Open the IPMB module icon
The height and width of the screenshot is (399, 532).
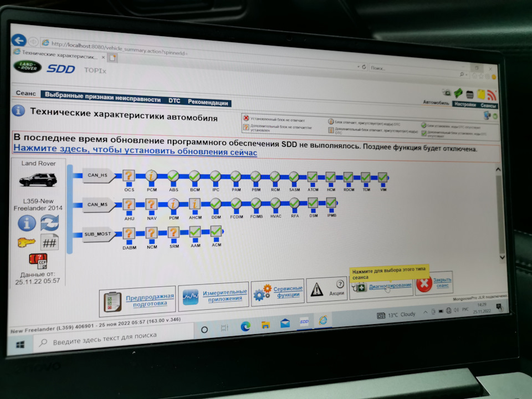click(331, 203)
